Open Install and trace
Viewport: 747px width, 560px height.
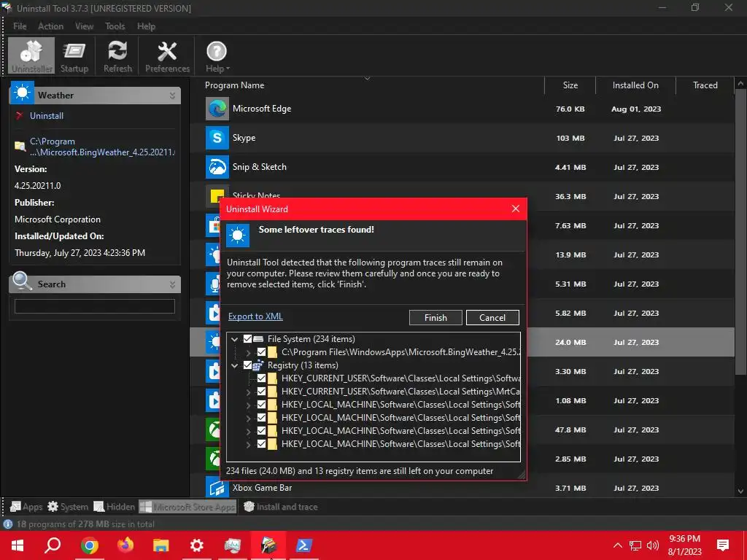coord(280,507)
